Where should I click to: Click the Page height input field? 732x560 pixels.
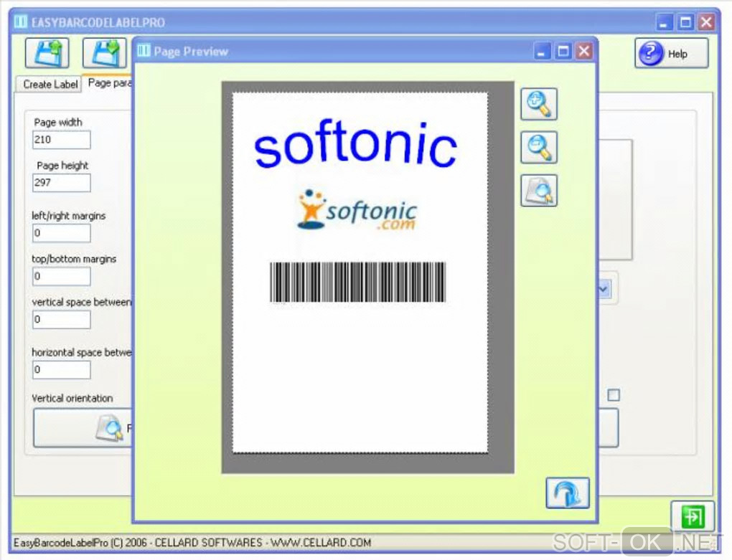tap(61, 183)
